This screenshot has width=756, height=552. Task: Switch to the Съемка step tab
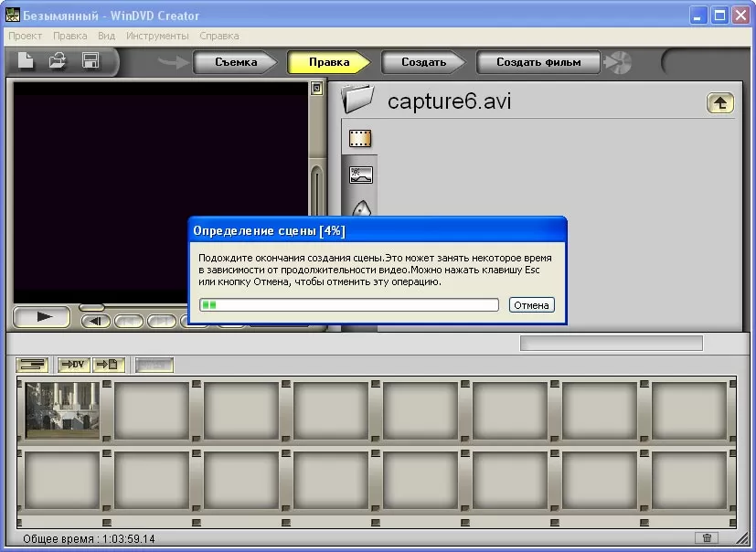pos(236,62)
